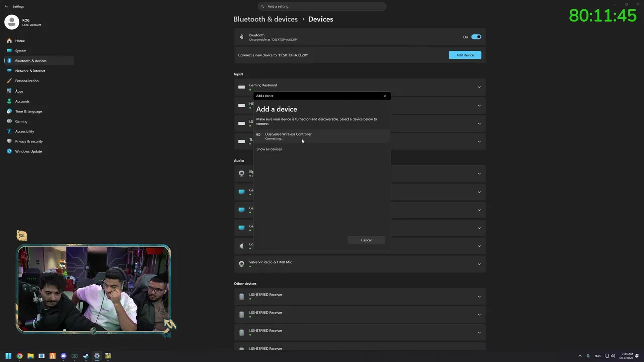Open the Windows Start menu
Viewport: 644px width, 362px height.
[x=8, y=356]
